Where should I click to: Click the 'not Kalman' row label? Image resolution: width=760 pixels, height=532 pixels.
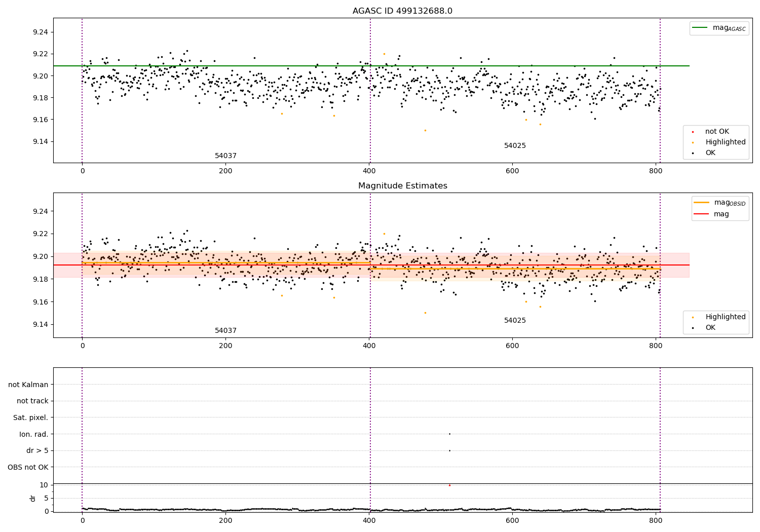[x=28, y=385]
